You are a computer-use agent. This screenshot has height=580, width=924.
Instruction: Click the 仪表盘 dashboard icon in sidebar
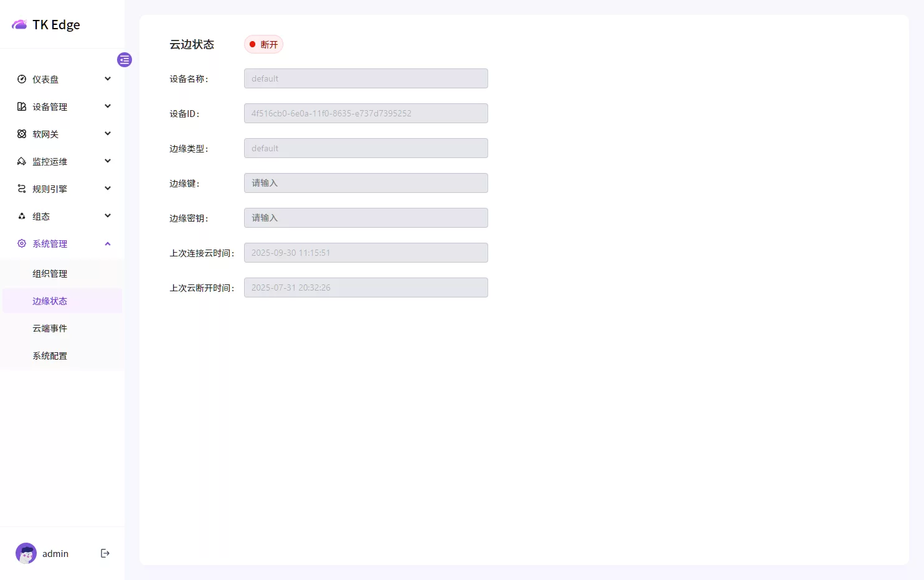pos(21,79)
